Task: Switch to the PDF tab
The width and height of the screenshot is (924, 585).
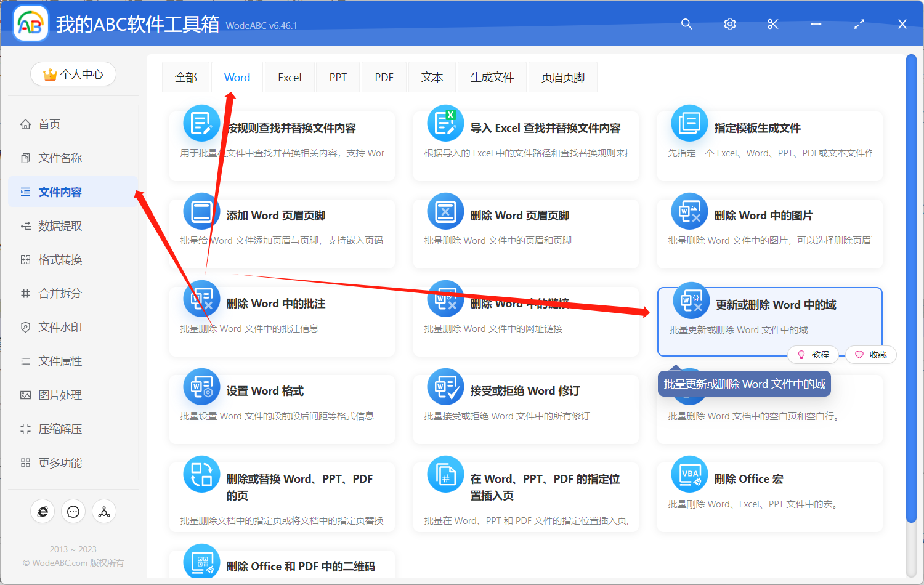Action: coord(383,76)
